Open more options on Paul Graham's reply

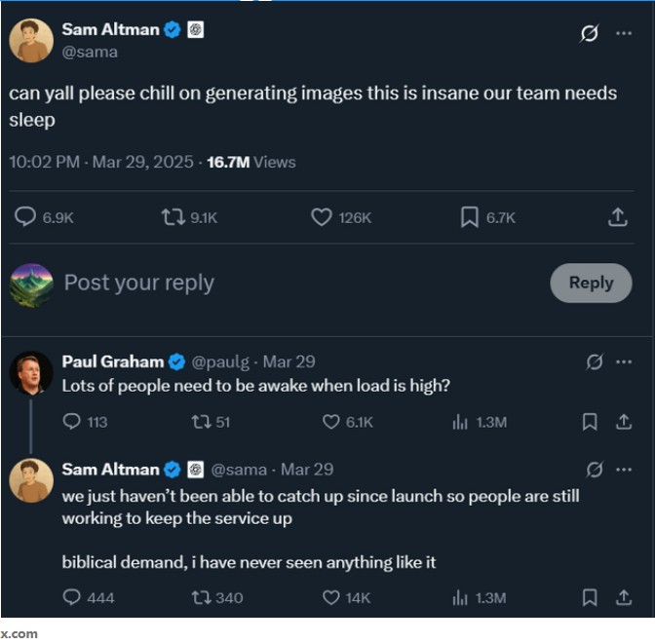tap(624, 362)
